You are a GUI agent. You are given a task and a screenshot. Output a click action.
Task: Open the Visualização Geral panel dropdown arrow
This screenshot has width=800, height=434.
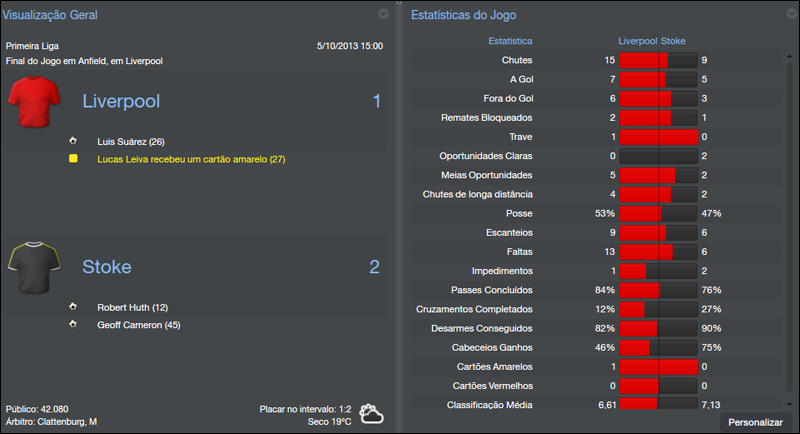(383, 15)
